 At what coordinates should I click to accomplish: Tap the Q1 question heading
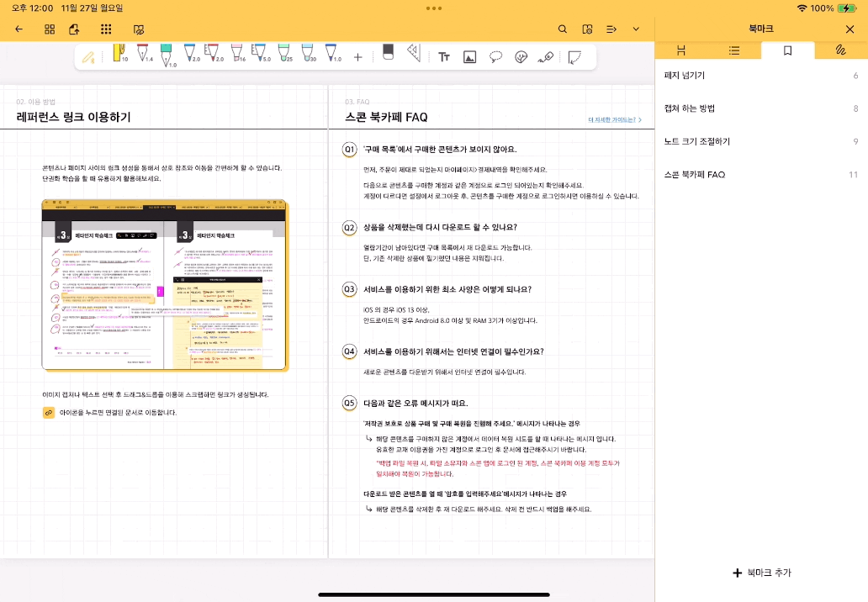coord(440,150)
